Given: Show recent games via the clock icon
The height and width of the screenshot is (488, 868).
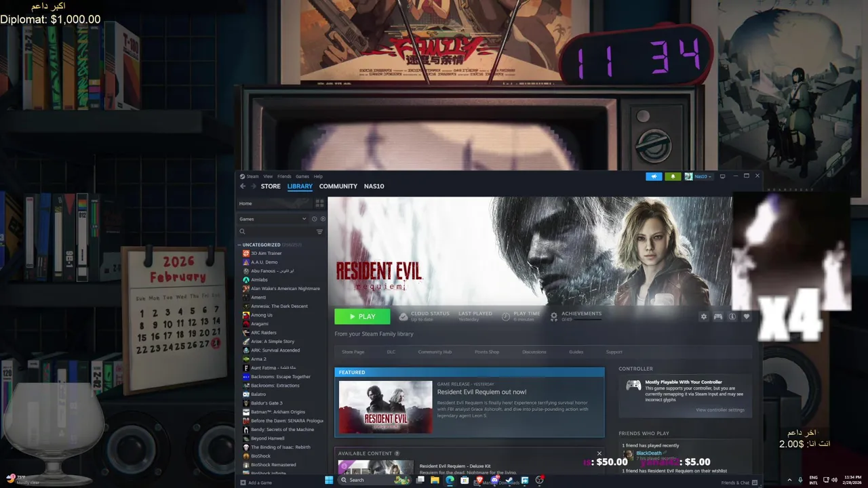Looking at the screenshot, I should pyautogui.click(x=314, y=219).
